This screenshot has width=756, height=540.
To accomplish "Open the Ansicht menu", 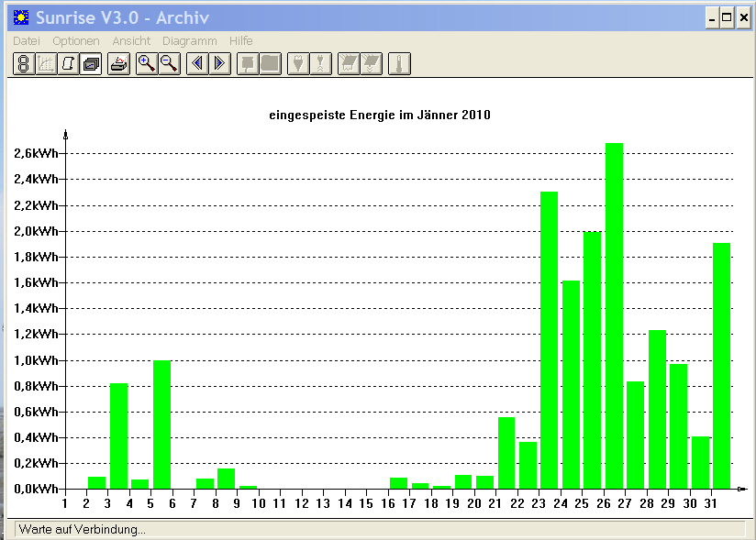I will point(131,41).
